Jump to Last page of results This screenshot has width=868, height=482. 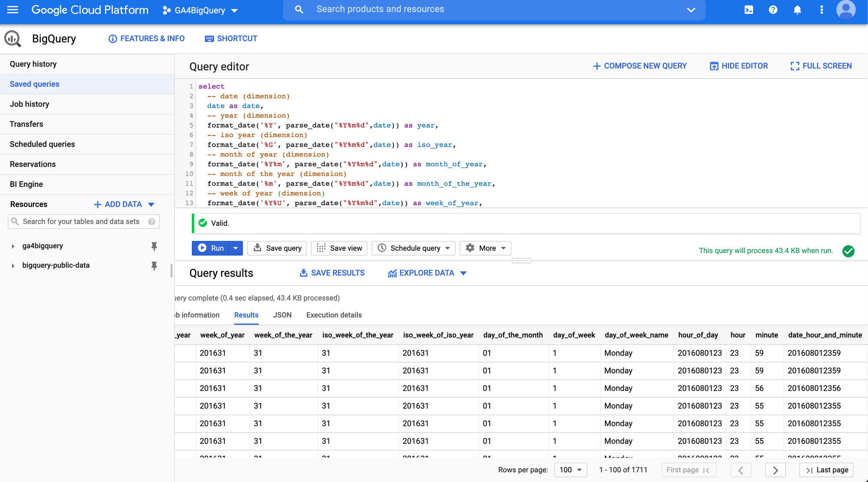pyautogui.click(x=827, y=470)
